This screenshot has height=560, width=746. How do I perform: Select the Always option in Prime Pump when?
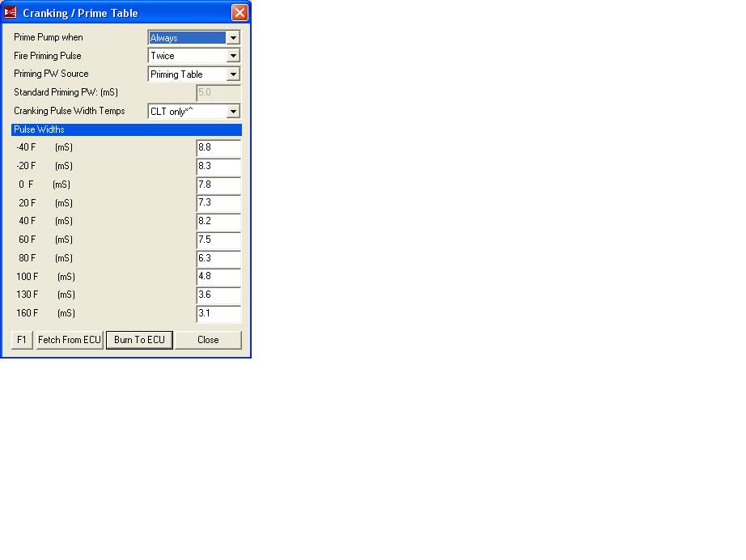pos(186,37)
